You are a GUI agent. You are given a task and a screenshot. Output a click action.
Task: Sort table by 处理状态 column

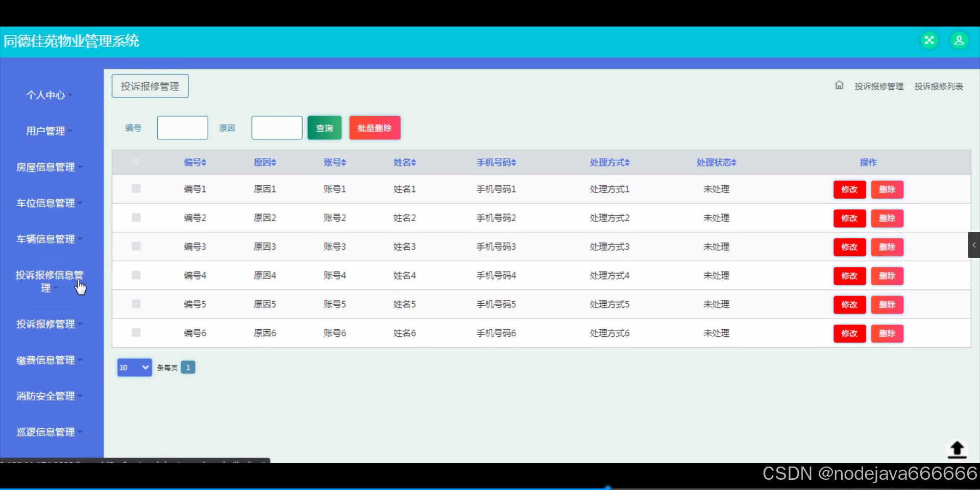click(716, 162)
